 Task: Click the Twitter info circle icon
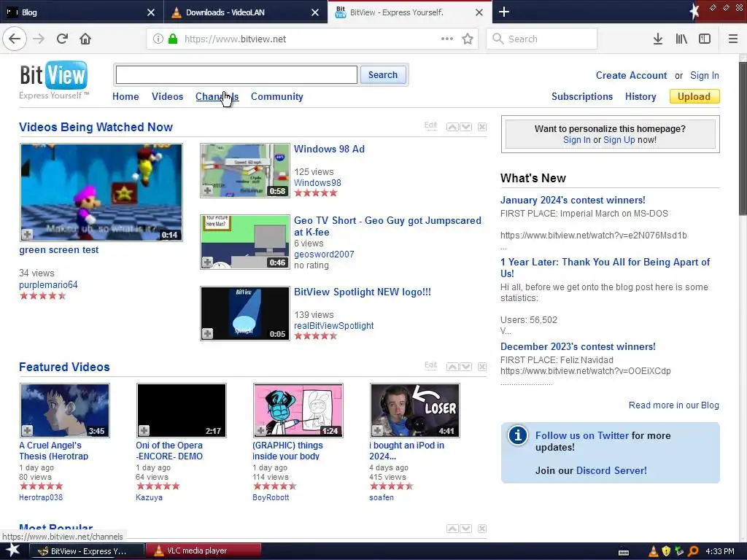click(x=517, y=435)
